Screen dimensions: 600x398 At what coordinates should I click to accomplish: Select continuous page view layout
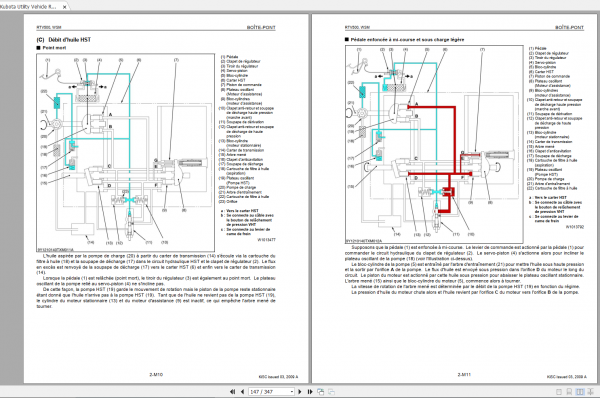569,392
